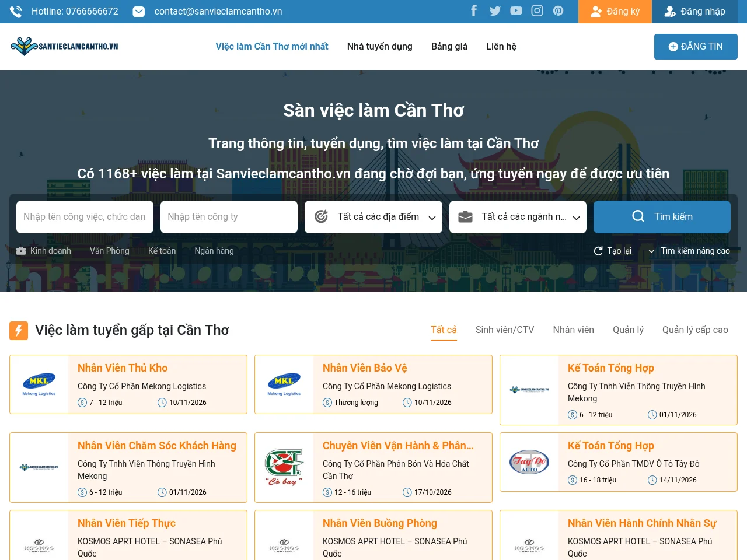
Task: Click the Văn Phòng quick filter
Action: [110, 251]
